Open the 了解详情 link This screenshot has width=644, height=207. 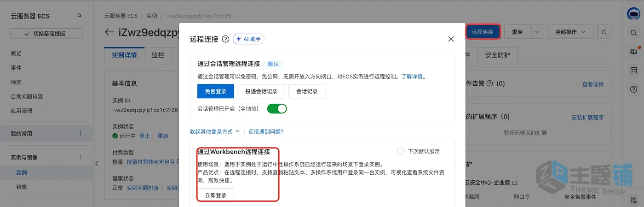coord(413,77)
